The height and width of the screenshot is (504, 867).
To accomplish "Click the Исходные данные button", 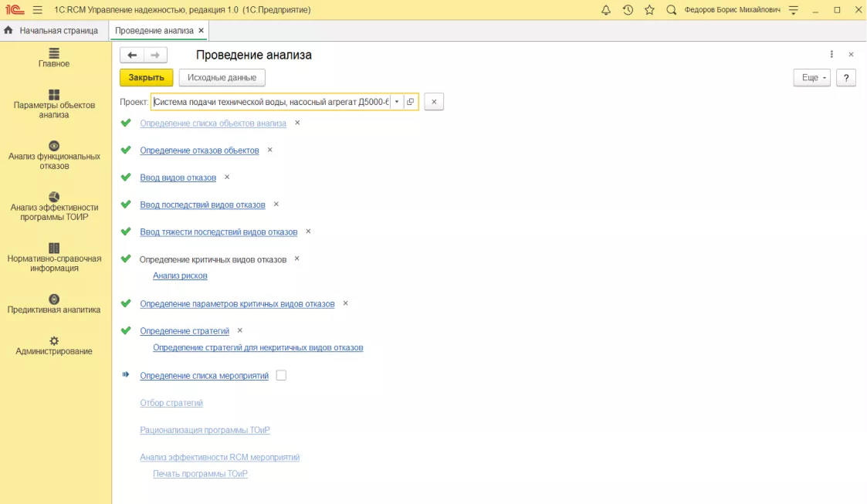I will click(x=222, y=77).
